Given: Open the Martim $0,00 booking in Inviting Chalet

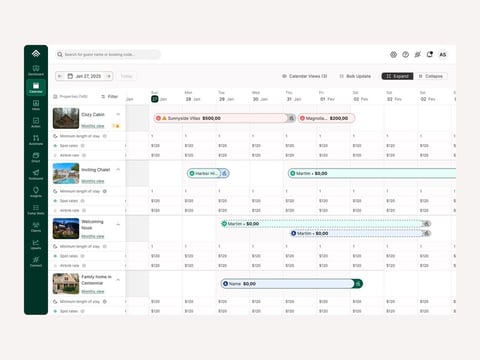Looking at the screenshot, I should (x=372, y=173).
